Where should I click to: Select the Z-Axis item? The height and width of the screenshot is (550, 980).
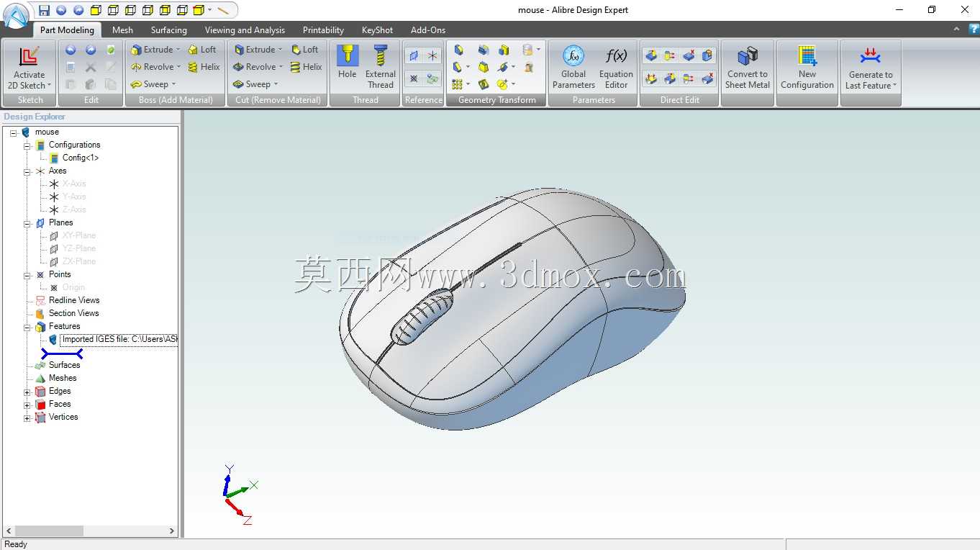[74, 209]
